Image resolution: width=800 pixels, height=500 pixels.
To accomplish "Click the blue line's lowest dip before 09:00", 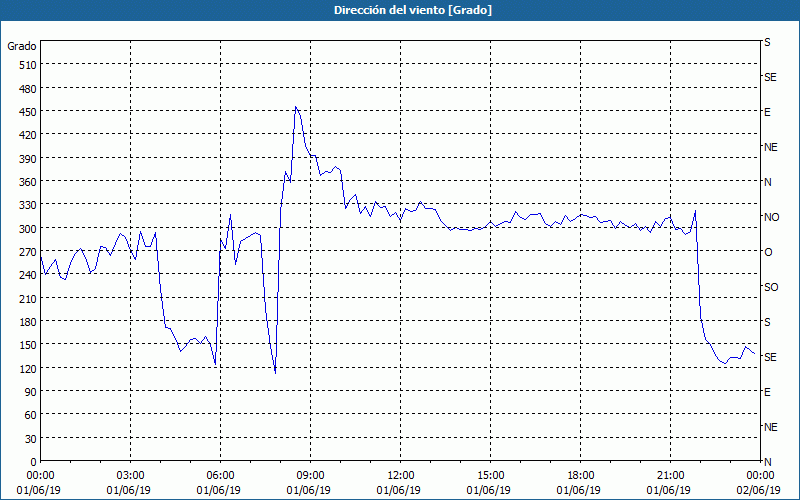I will pos(276,373).
